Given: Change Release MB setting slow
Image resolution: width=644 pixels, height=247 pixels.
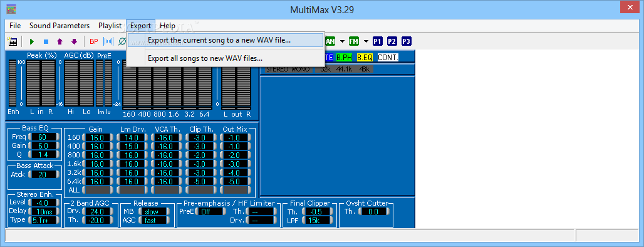Looking at the screenshot, I should pos(154,212).
